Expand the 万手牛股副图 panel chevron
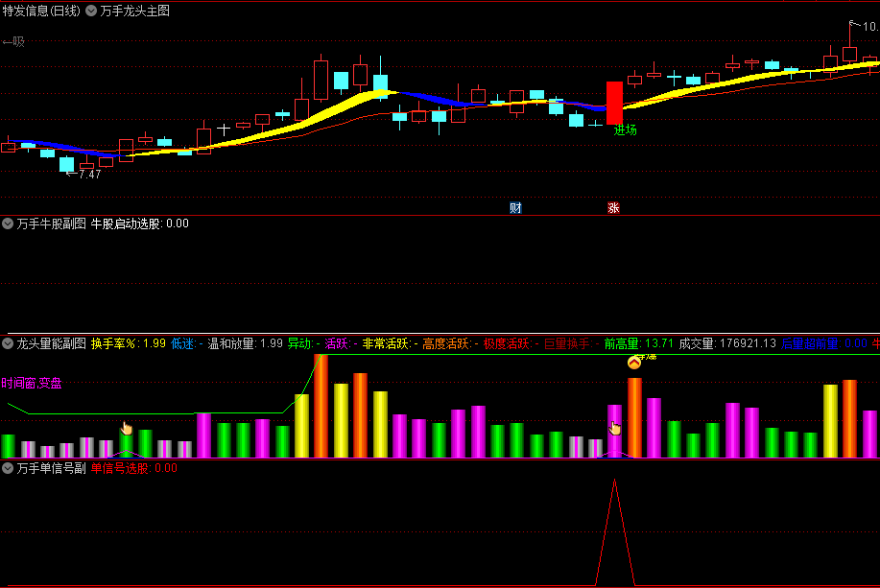880x588 pixels. [x=8, y=223]
